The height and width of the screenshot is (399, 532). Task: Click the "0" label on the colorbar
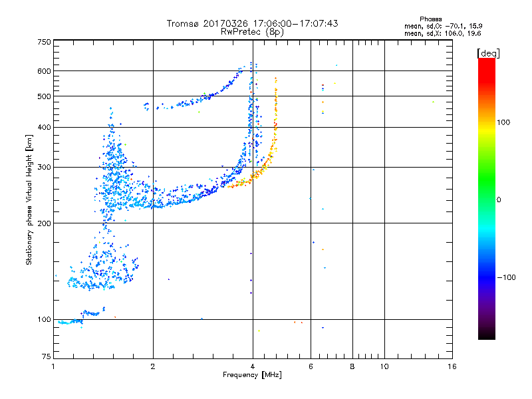pyautogui.click(x=499, y=200)
